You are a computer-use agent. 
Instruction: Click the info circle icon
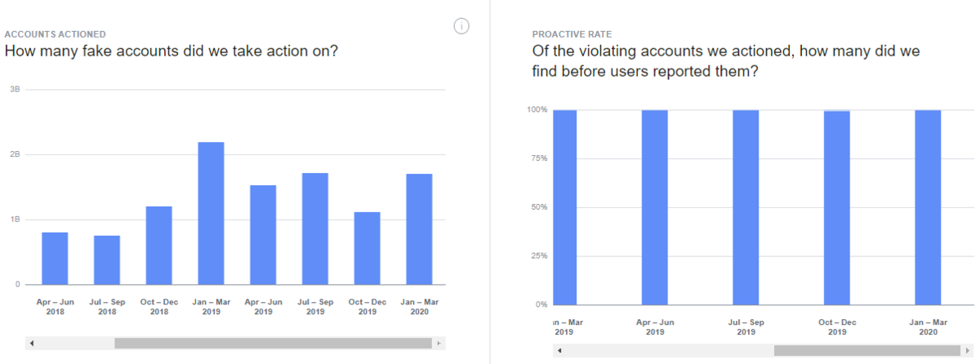[x=461, y=27]
